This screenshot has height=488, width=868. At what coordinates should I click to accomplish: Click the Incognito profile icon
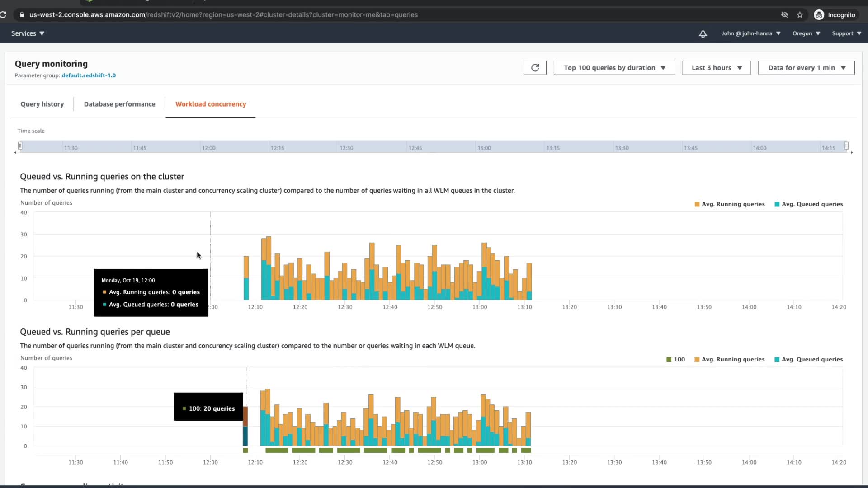coord(819,15)
